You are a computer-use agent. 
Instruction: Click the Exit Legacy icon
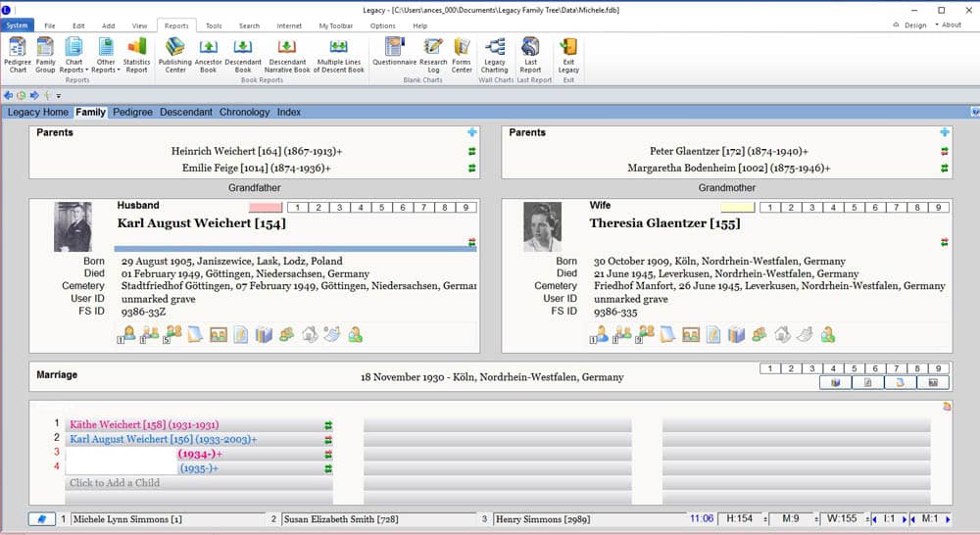[568, 55]
